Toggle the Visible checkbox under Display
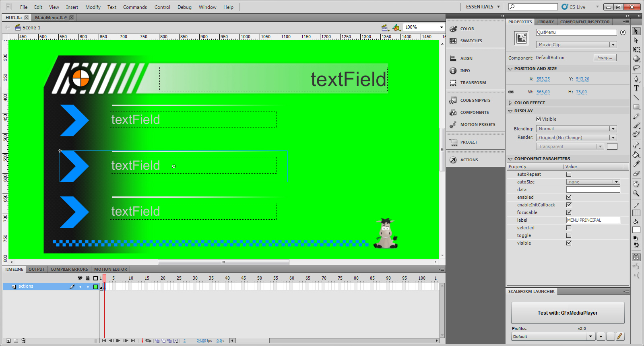 [x=539, y=119]
